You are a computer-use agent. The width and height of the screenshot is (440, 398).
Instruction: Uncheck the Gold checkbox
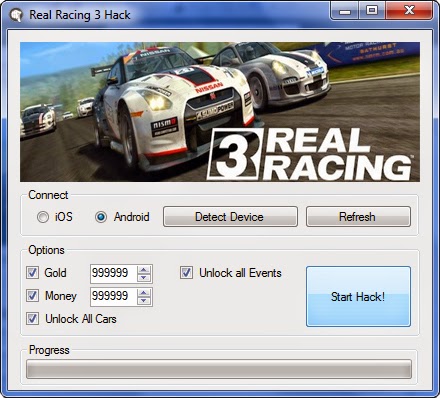pos(32,273)
